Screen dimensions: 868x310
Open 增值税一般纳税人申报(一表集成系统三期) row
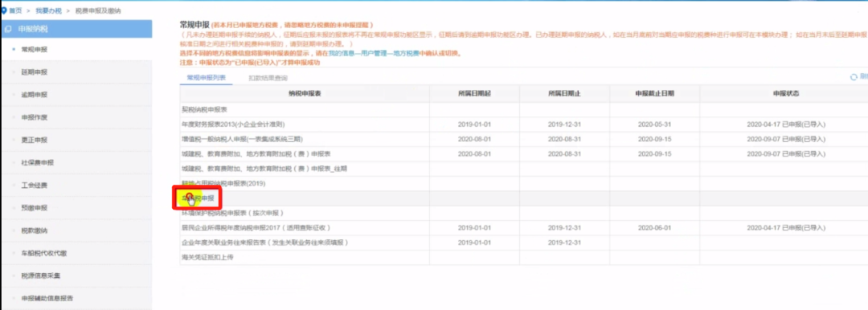(x=242, y=139)
